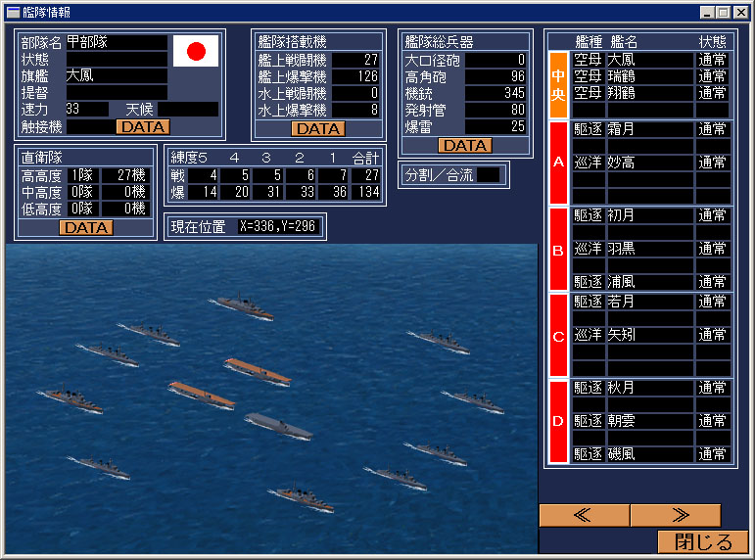Select the red A formation group
Viewport: 755px width, 560px height.
pyautogui.click(x=558, y=163)
